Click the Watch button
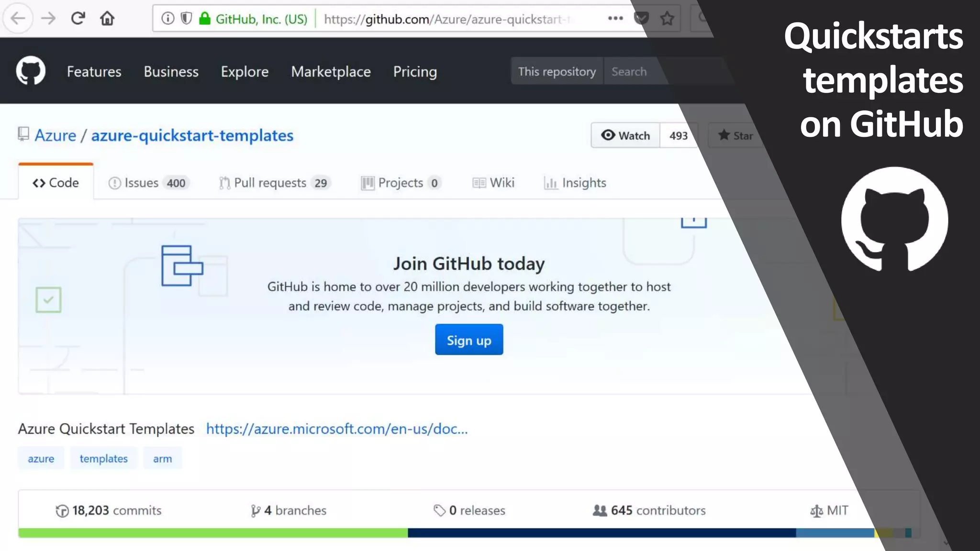Viewport: 980px width, 551px height. click(625, 135)
